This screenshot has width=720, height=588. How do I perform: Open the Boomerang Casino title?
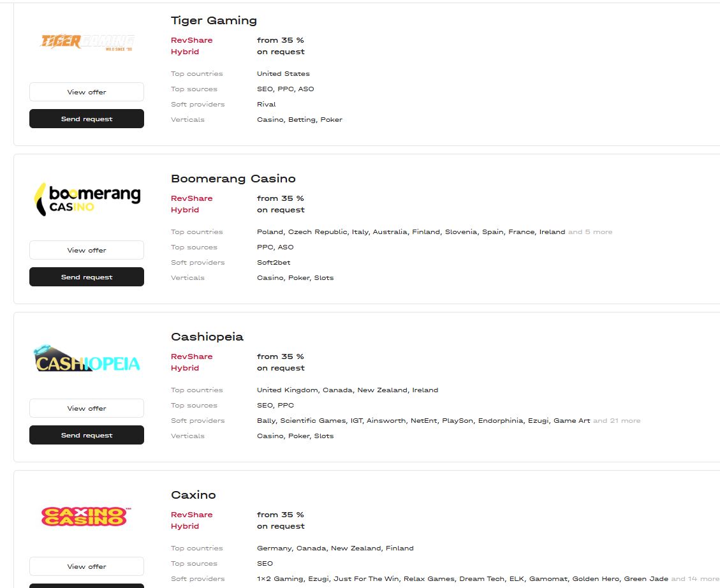pos(233,179)
